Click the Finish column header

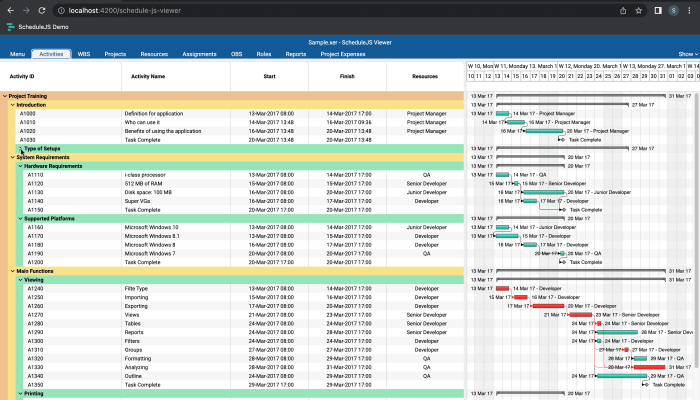click(x=347, y=76)
